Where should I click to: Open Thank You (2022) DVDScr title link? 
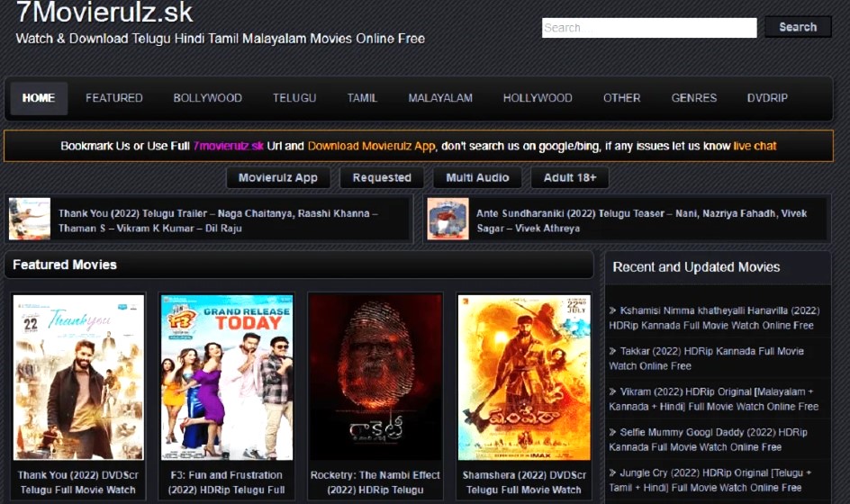coord(78,482)
